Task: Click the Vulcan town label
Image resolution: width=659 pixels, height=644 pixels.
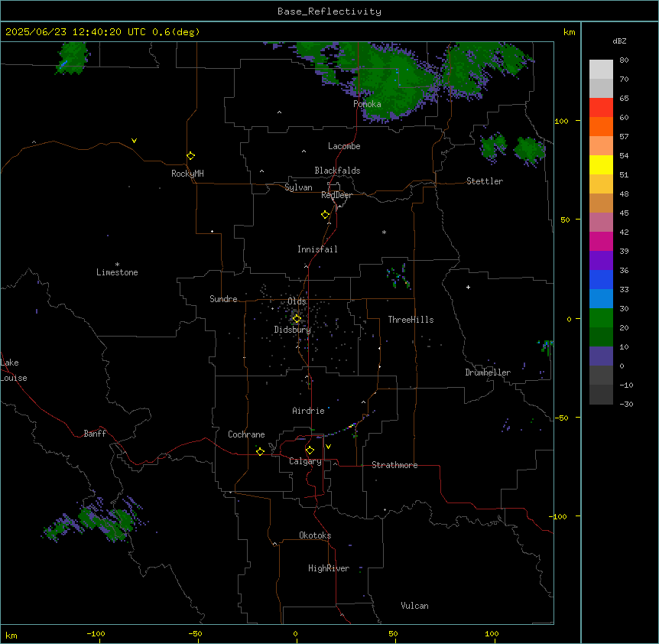Action: point(415,606)
